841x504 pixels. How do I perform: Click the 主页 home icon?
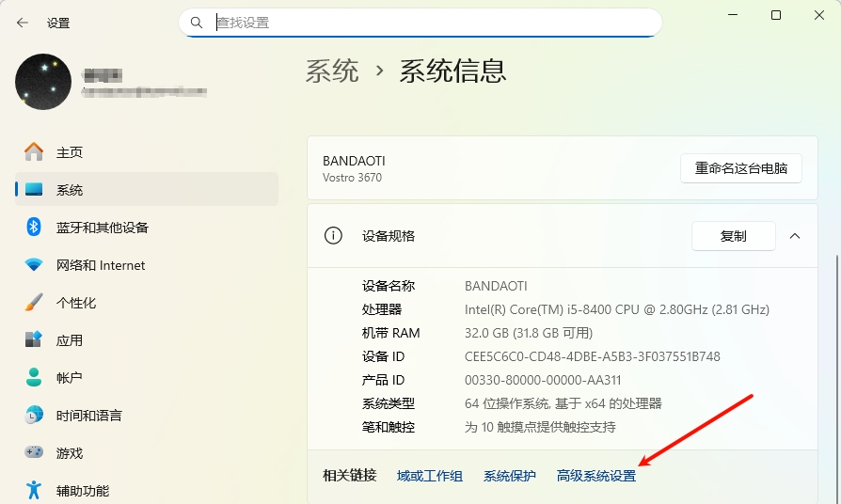(34, 151)
